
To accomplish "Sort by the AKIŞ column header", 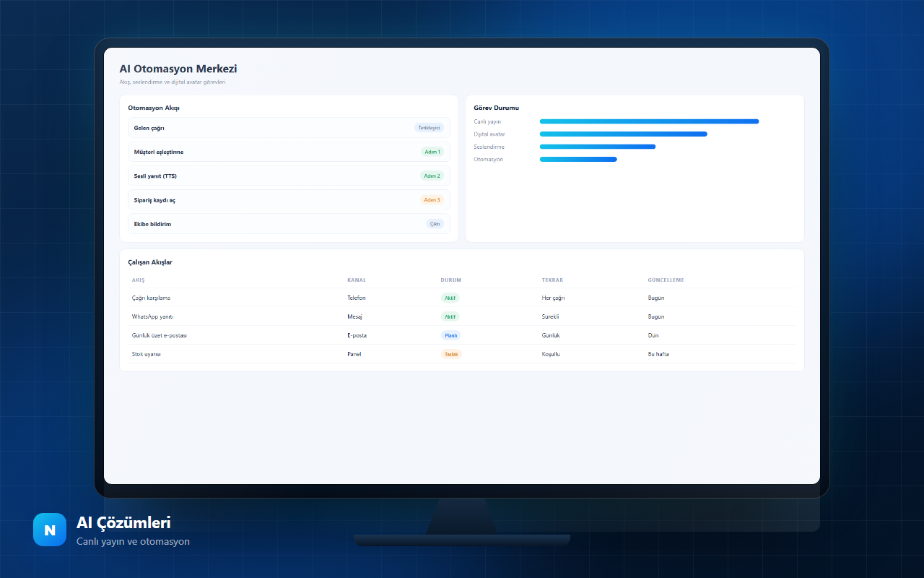I will (x=139, y=280).
